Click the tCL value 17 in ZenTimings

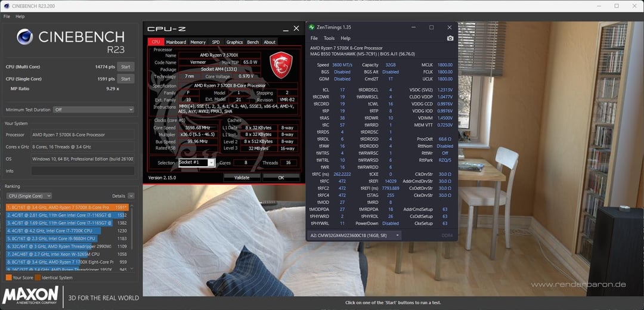342,89
